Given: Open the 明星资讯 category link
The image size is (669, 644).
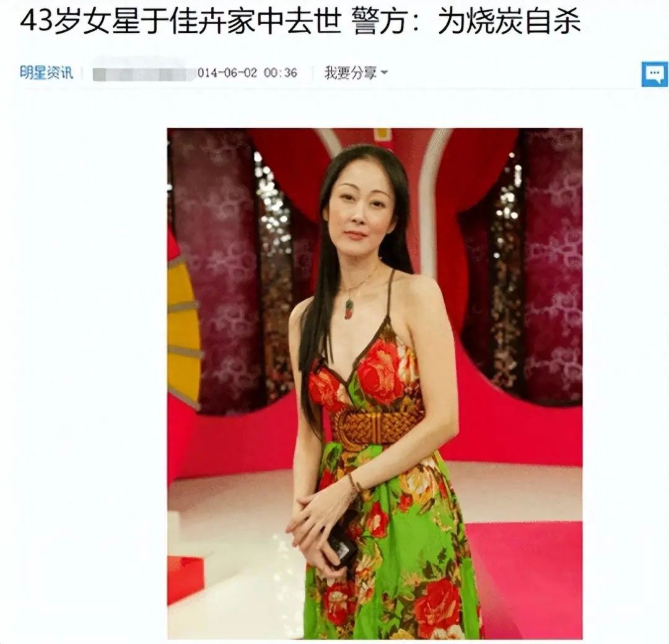Looking at the screenshot, I should [46, 72].
